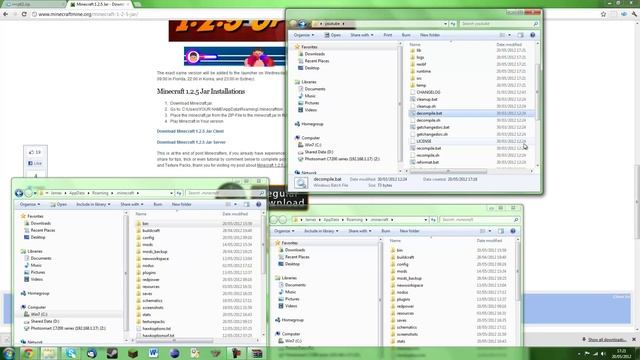The height and width of the screenshot is (360, 640).
Task: Open Microsoft Word from the taskbar
Action: (153, 353)
